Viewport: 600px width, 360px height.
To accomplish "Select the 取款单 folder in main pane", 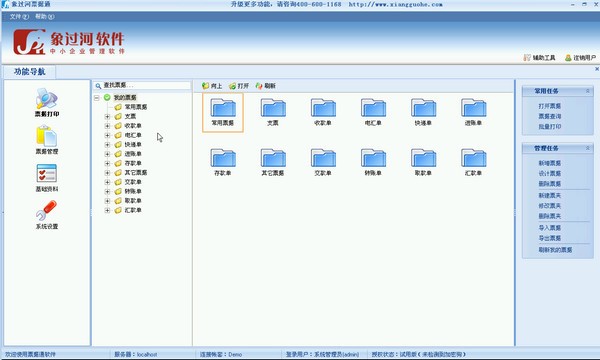I will click(423, 163).
